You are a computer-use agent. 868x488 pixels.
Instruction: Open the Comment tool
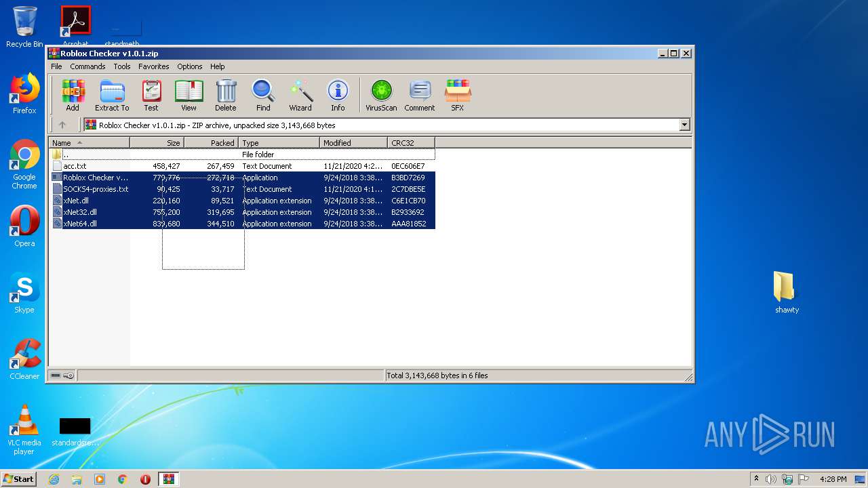pyautogui.click(x=420, y=96)
